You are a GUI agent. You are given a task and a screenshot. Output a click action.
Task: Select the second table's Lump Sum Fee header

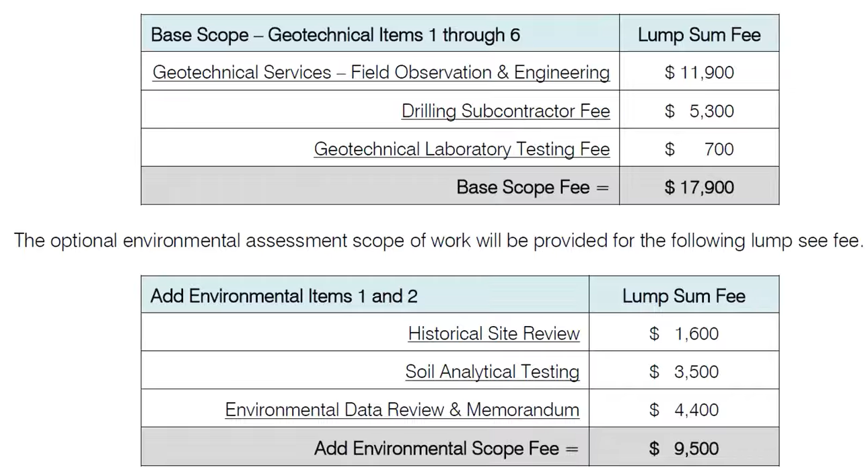click(684, 295)
